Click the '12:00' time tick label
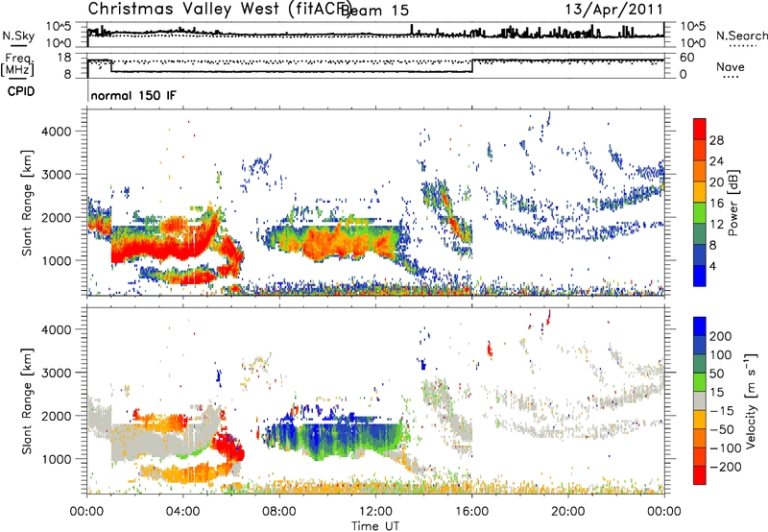This screenshot has height=532, width=768. click(x=375, y=512)
